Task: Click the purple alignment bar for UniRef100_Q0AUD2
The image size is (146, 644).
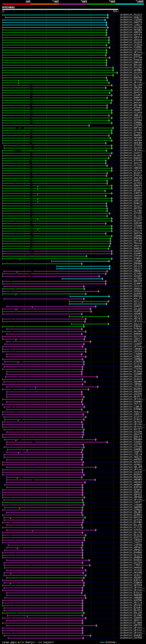Action: tap(48, 635)
